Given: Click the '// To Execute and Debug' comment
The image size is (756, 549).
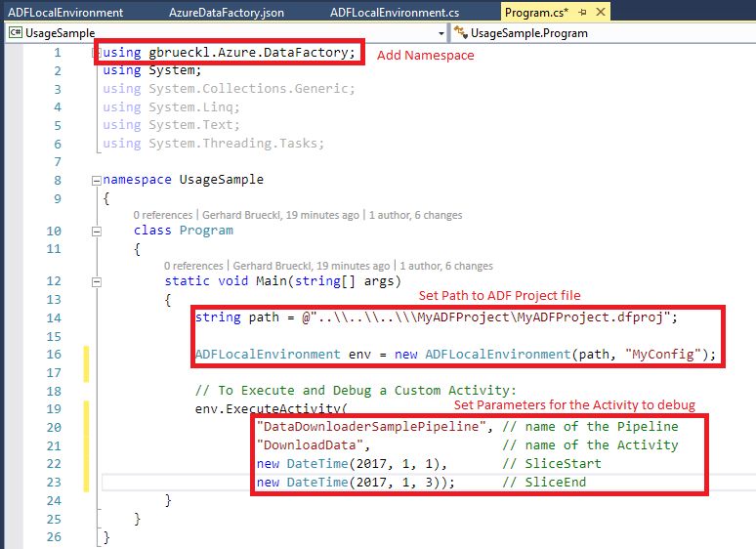Looking at the screenshot, I should tap(356, 391).
